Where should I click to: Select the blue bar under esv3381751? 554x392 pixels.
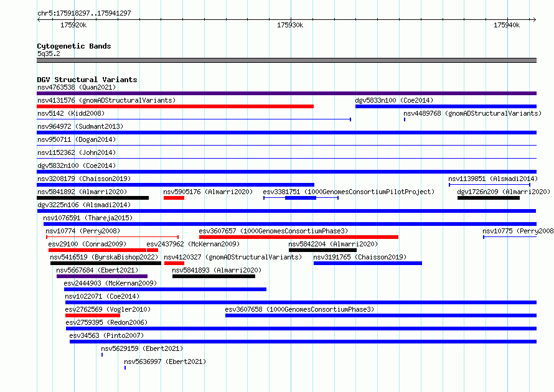click(x=300, y=198)
